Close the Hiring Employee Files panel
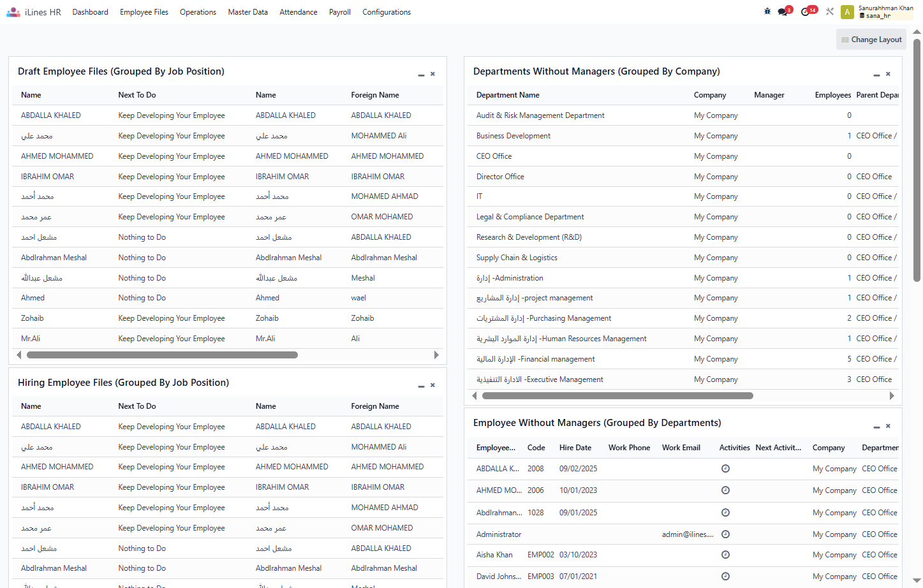Viewport: 923px width, 588px height. pos(432,385)
